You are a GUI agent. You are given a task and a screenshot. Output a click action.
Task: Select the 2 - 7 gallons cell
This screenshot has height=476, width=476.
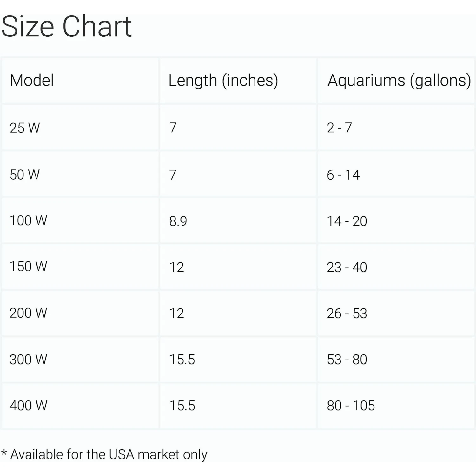point(339,128)
